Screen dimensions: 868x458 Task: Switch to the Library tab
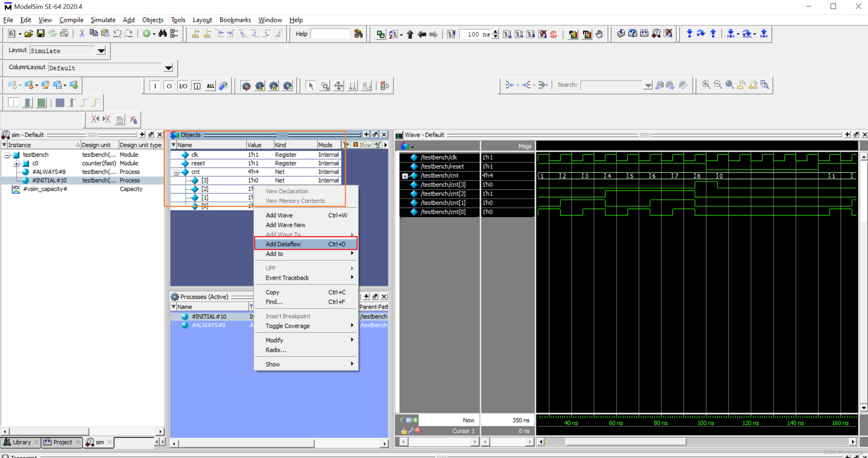click(x=21, y=442)
